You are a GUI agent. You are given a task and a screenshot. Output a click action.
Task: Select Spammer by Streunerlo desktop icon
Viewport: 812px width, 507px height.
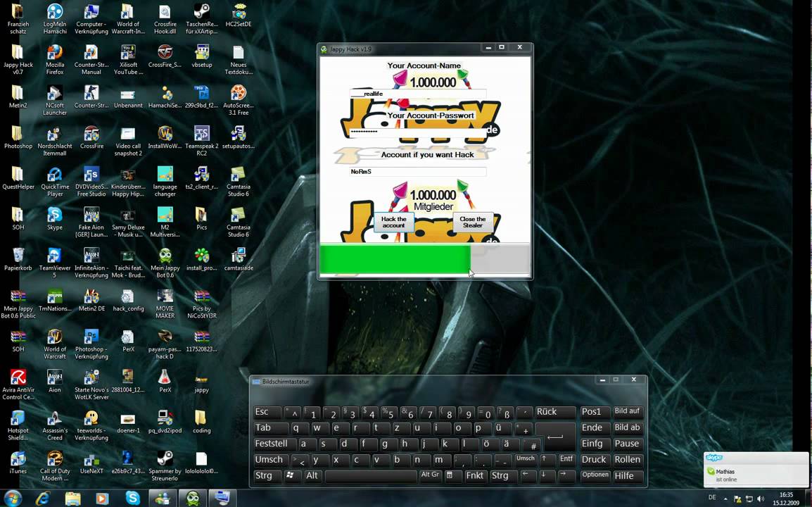165,465
